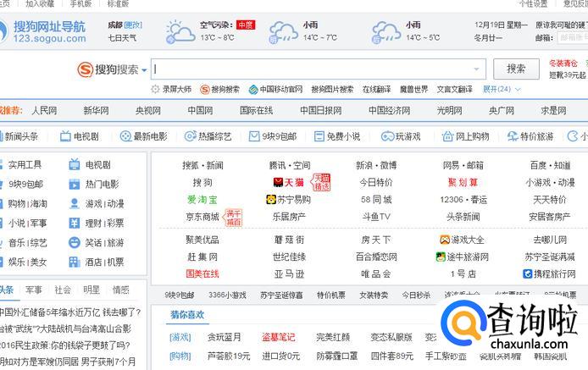The width and height of the screenshot is (588, 370).
Task: Open 国美在线 link
Action: [x=202, y=274]
